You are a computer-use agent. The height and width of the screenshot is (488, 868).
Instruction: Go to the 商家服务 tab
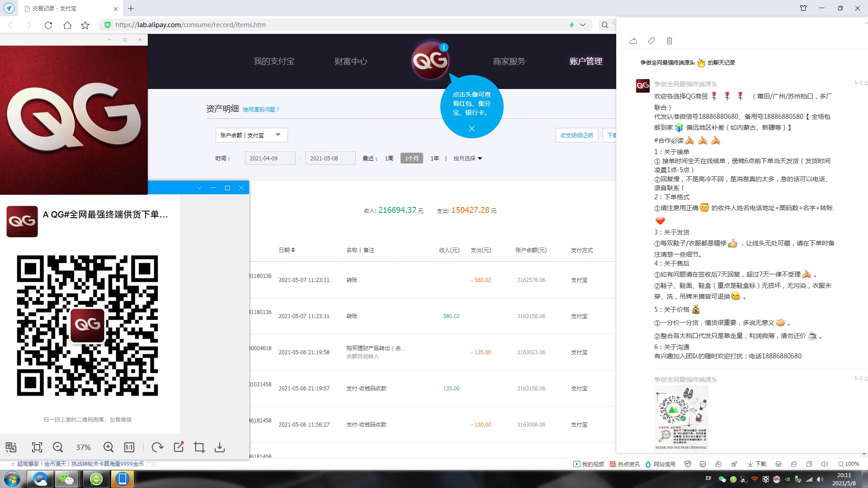pos(509,61)
